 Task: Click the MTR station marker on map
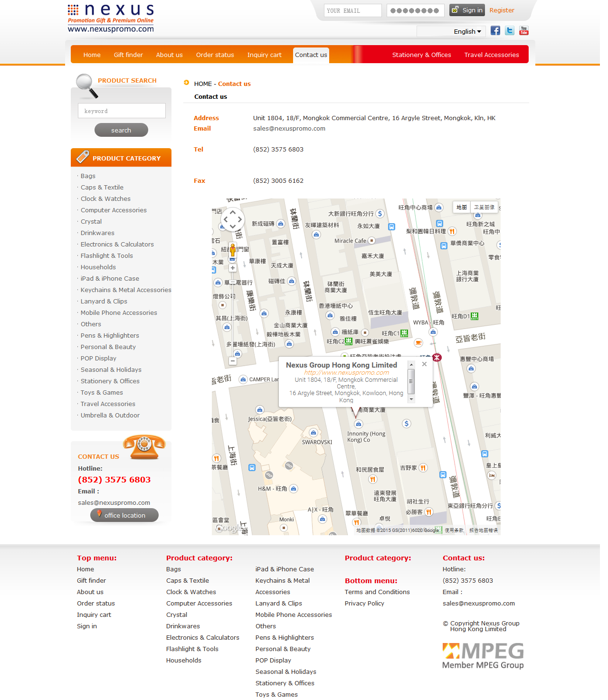click(x=437, y=358)
